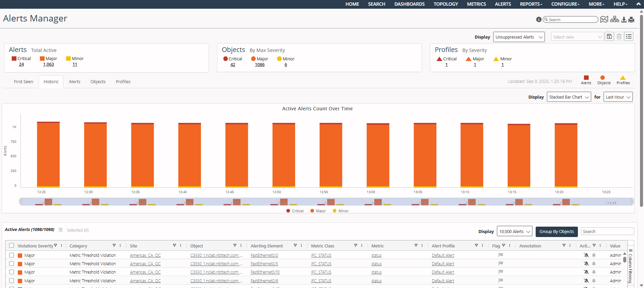The image size is (644, 288).
Task: Open the DASHBOARDS menu item
Action: coord(409,4)
